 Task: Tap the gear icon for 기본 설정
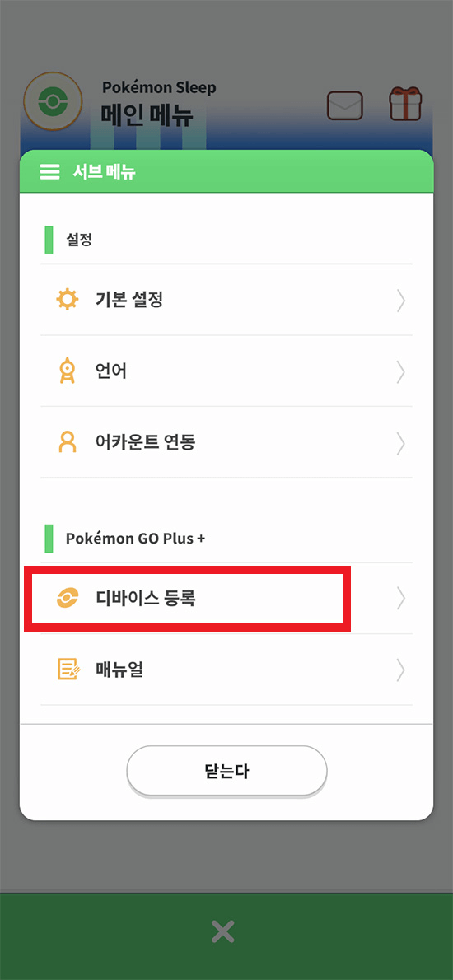(x=67, y=300)
